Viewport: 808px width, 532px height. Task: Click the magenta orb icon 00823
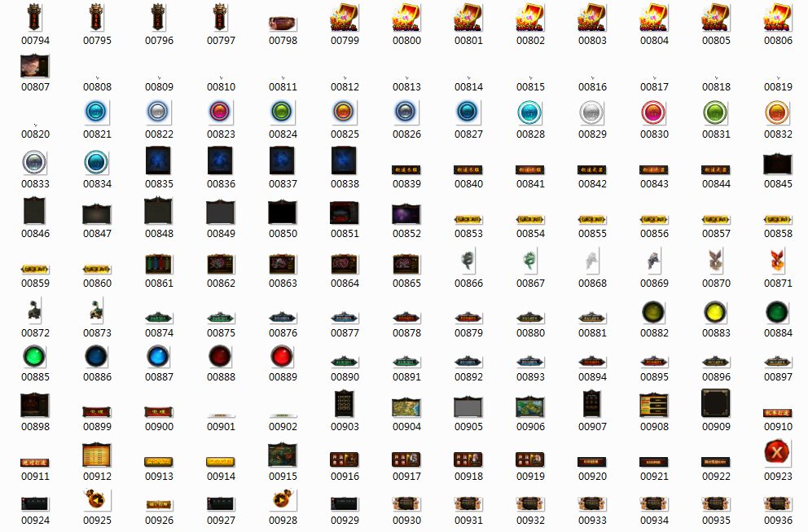coord(221,111)
